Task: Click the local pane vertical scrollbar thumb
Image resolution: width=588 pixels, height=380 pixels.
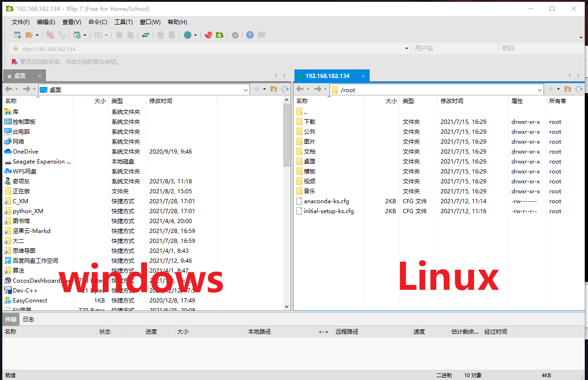Action: (286, 135)
